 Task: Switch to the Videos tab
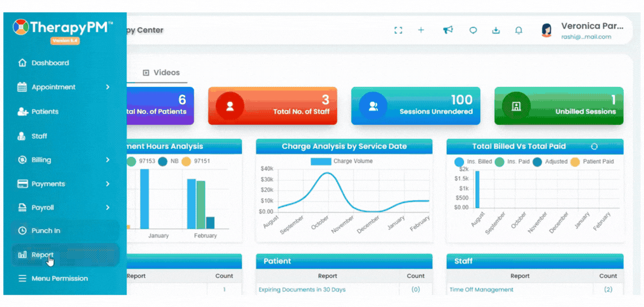coord(161,73)
